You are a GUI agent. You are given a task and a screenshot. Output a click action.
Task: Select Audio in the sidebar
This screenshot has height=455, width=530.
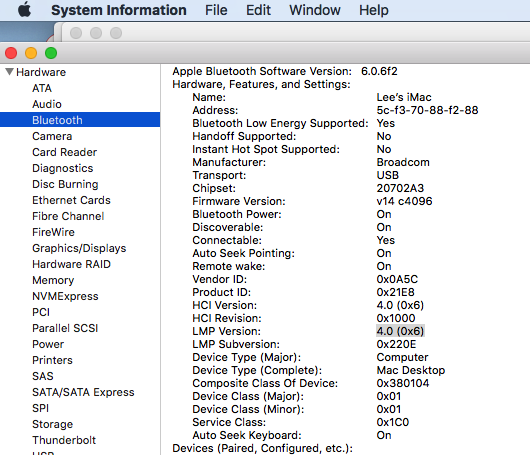point(47,104)
